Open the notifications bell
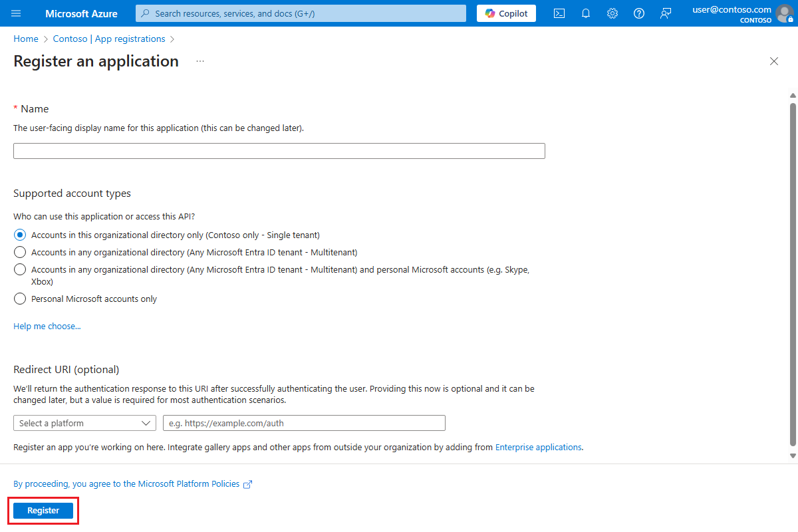798x532 pixels. coord(586,13)
